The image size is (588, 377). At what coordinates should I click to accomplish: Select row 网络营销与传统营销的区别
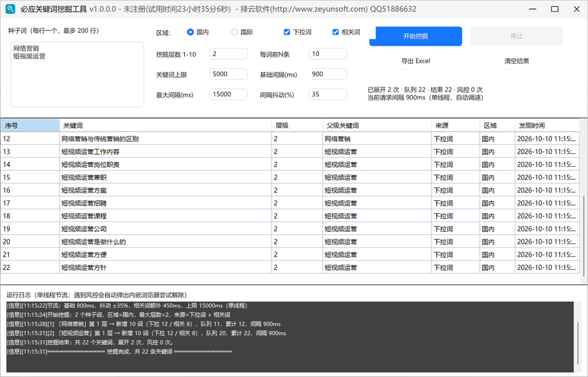coord(290,139)
